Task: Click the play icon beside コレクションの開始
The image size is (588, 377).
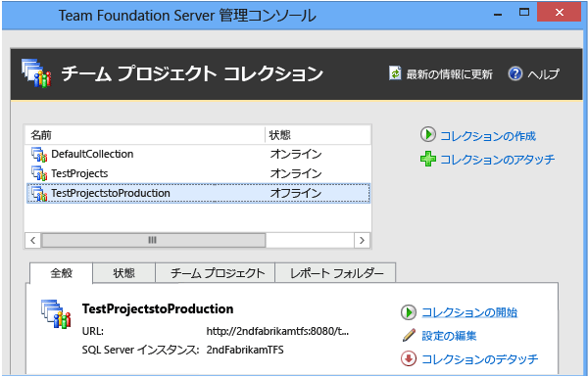Action: coord(409,312)
